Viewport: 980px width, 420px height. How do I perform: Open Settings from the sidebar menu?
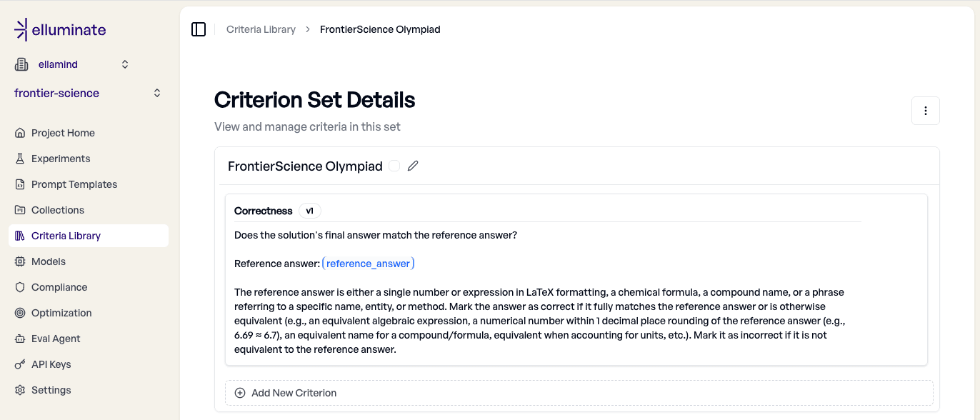point(51,389)
